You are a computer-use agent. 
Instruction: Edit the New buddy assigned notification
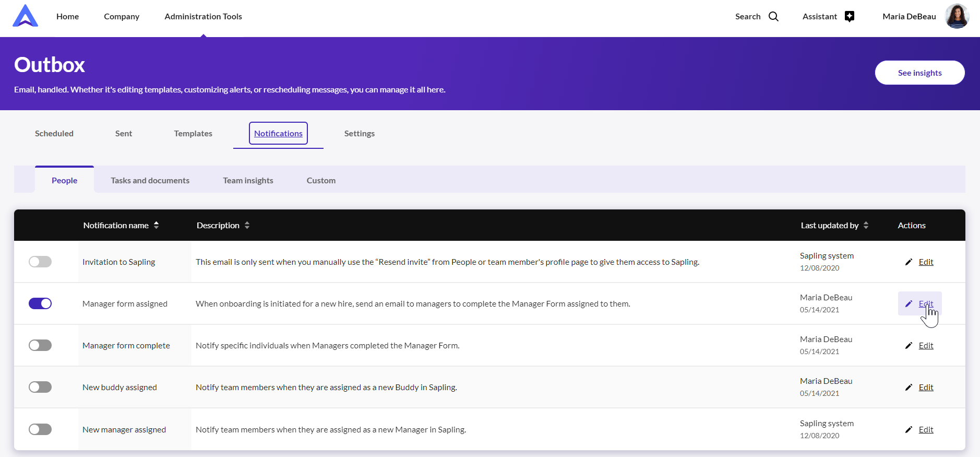pos(926,388)
